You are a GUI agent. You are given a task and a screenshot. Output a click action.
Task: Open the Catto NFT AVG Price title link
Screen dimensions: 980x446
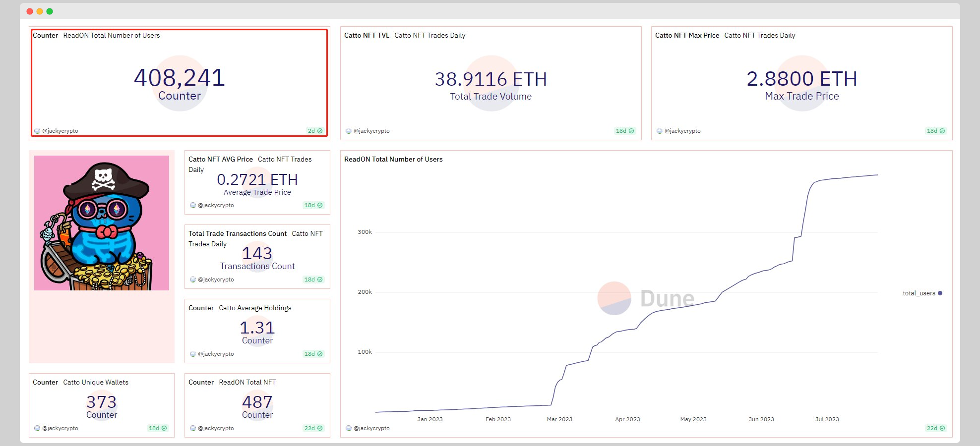click(221, 159)
